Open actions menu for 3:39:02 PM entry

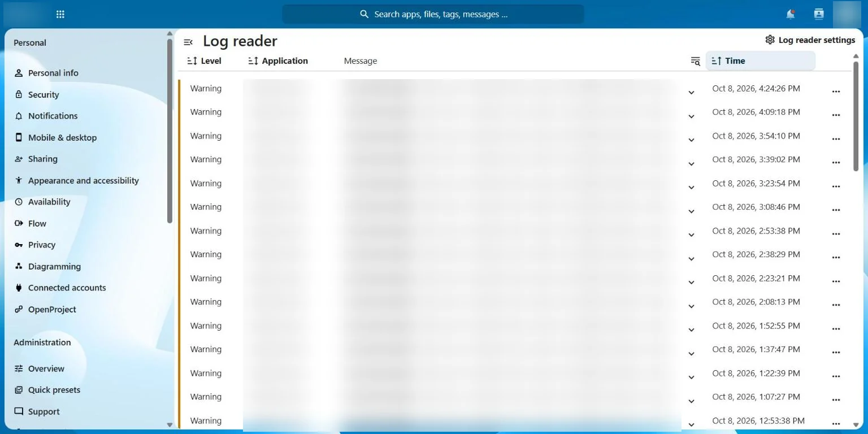[836, 163]
